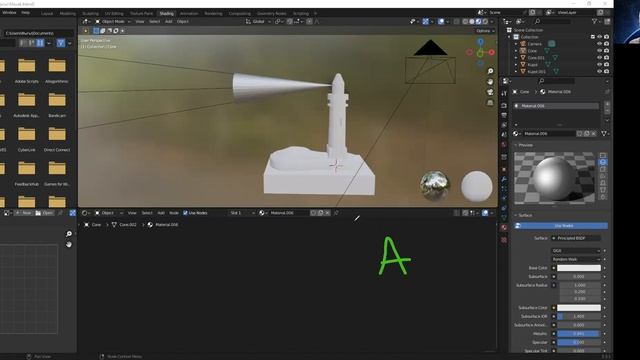Adjust the Subsurface IOR slider
Image resolution: width=640 pixels, height=360 pixels.
tap(579, 316)
